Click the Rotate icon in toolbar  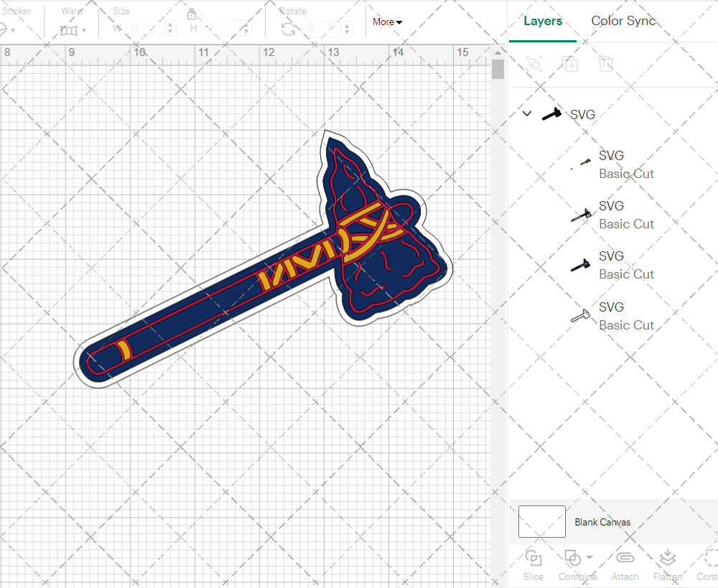point(288,29)
